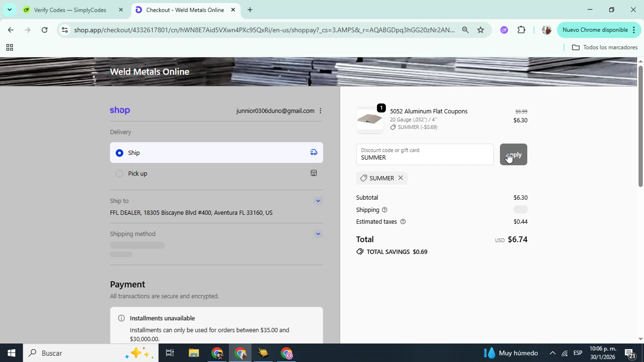Close the Checkout - Weld Metals Online tab
Viewport: 644px width, 362px height.
pos(233,10)
